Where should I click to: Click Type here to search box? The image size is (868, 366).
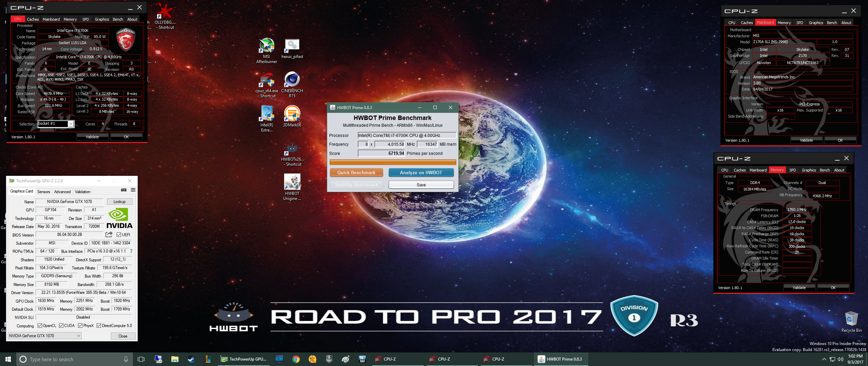[75, 359]
